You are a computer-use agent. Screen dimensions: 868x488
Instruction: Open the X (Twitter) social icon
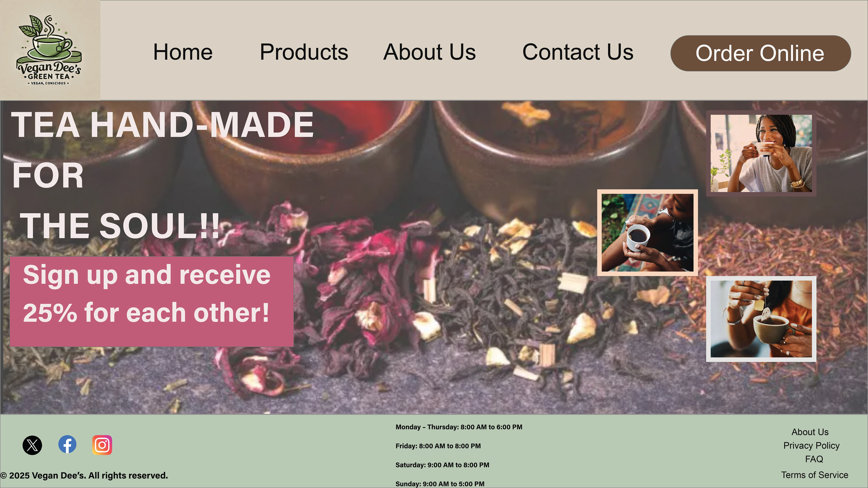point(32,445)
